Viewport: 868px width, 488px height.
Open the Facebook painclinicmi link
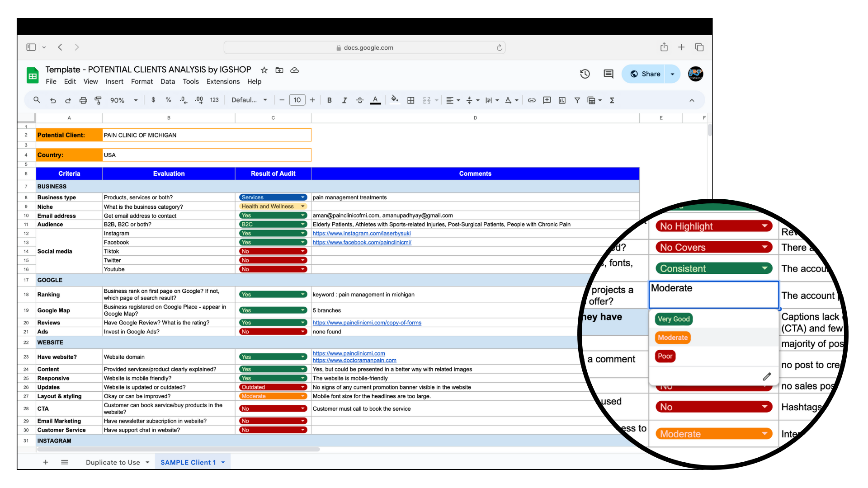click(362, 243)
